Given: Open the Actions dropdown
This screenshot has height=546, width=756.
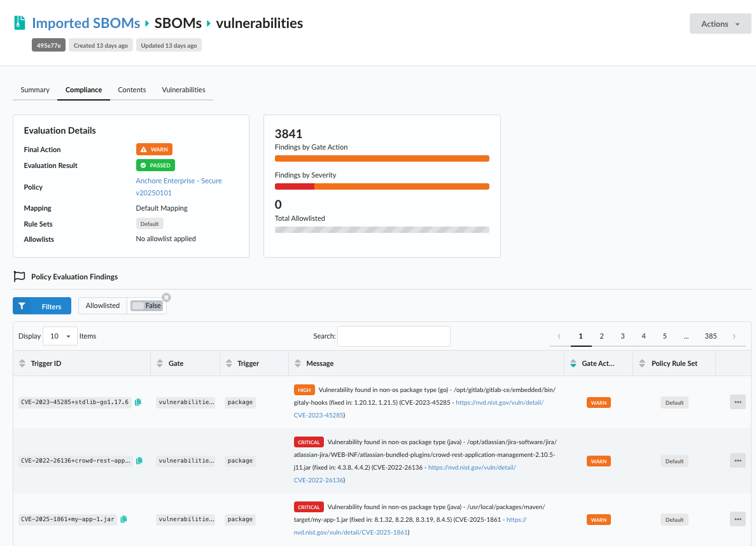Looking at the screenshot, I should (x=720, y=24).
